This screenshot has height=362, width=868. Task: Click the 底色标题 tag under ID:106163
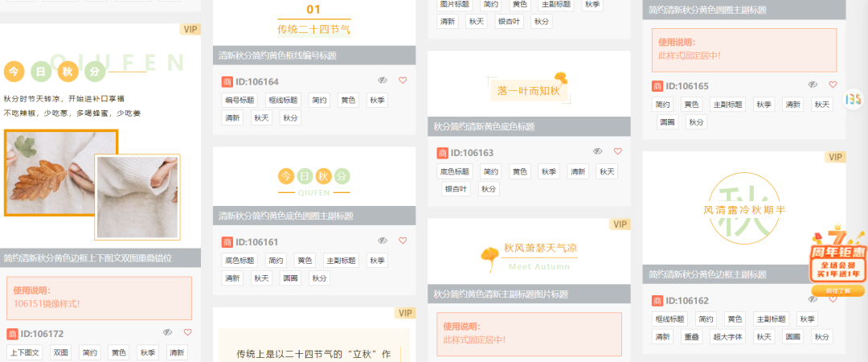pos(454,171)
